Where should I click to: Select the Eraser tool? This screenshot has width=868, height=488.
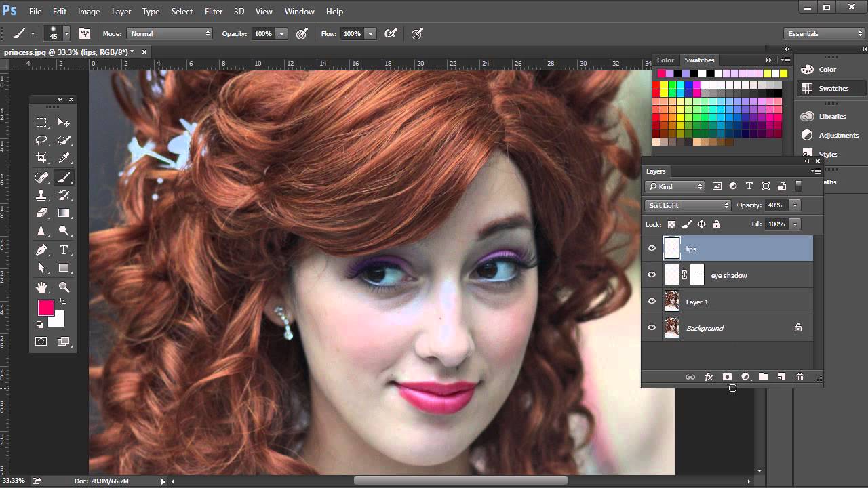(42, 213)
